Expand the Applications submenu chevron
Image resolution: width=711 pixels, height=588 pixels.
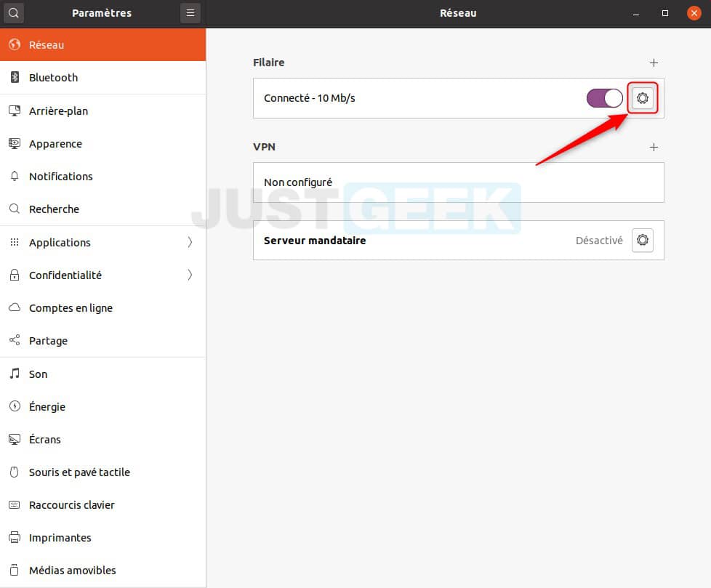pos(190,242)
